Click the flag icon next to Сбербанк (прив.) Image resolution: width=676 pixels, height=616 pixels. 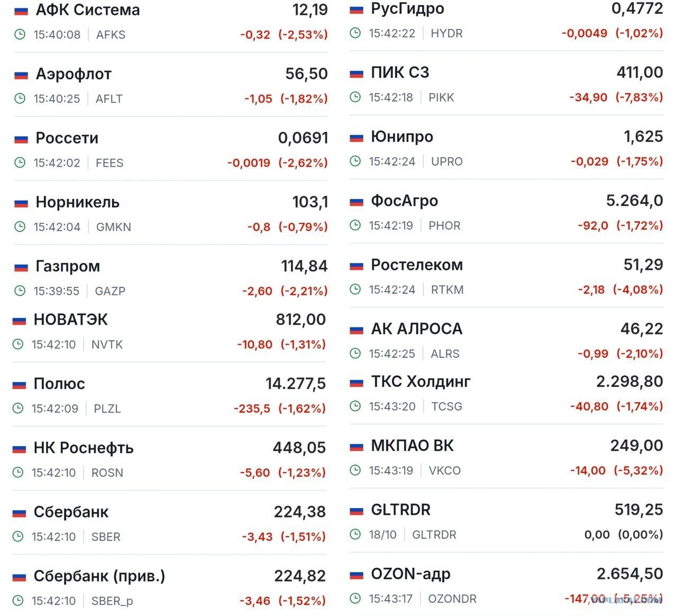(19, 577)
